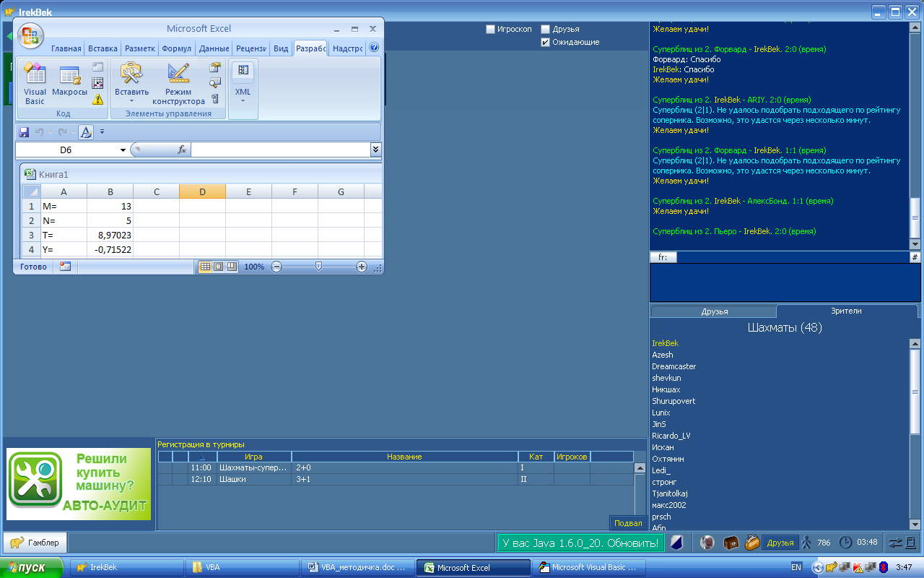This screenshot has width=924, height=578.
Task: Open the Формулы ribbon tab
Action: tap(176, 48)
